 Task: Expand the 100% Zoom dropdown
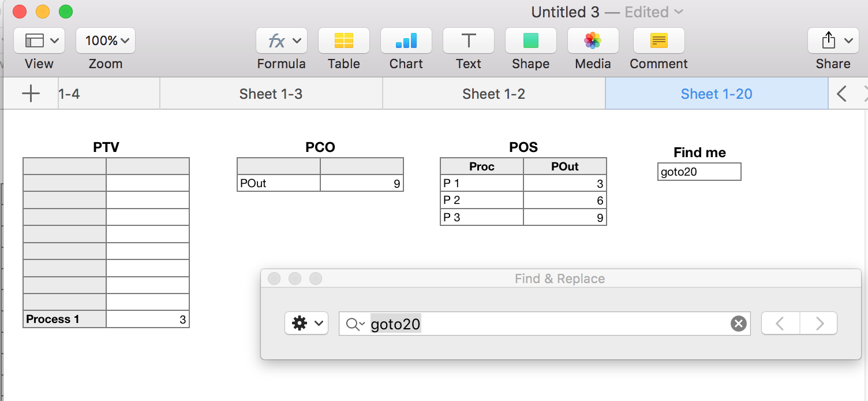click(x=106, y=41)
